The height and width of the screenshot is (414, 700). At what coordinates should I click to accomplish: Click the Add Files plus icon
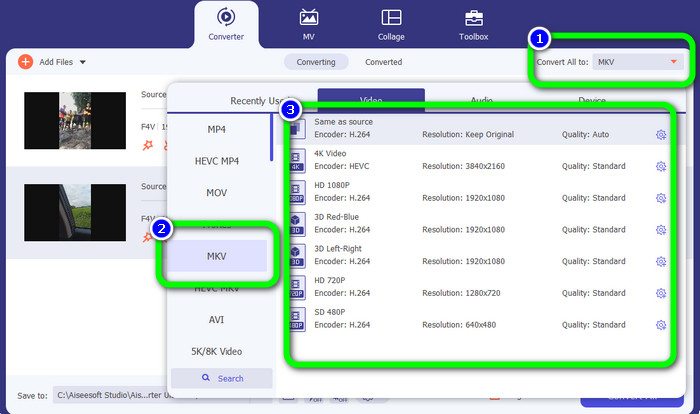[26, 62]
